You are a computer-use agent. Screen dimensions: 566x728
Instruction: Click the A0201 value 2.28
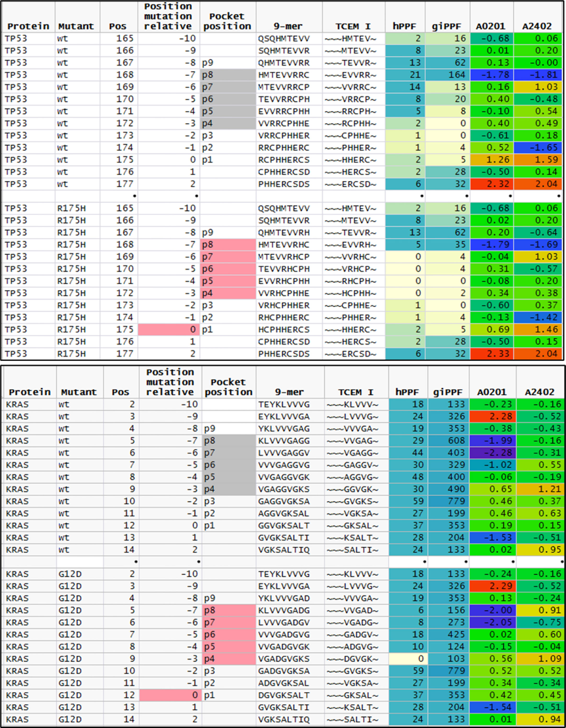[x=493, y=416]
